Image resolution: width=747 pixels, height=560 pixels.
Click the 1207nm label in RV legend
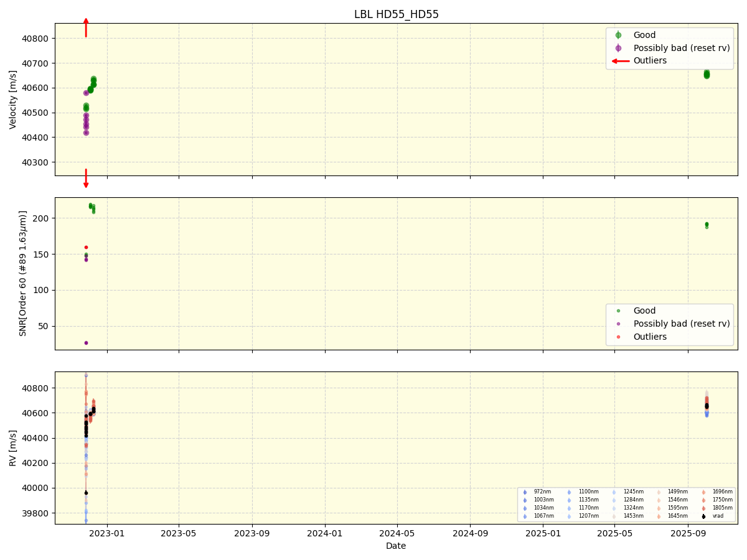point(589,516)
